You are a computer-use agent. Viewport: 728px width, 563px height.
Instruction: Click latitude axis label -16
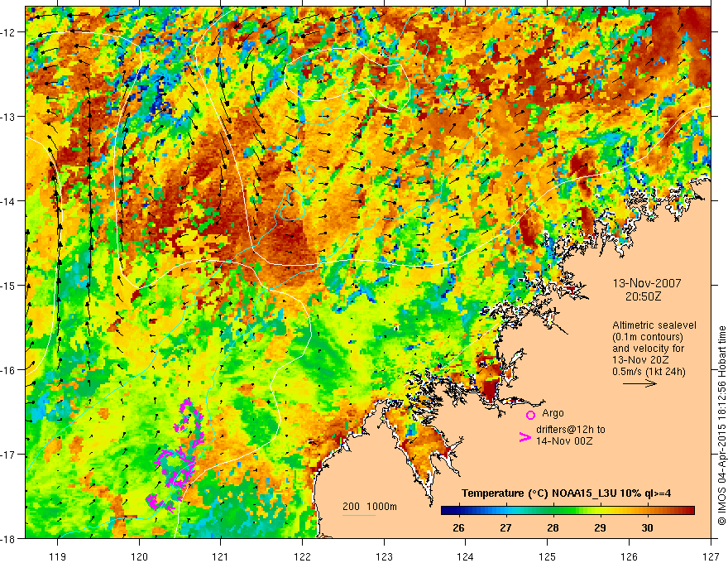(x=9, y=370)
